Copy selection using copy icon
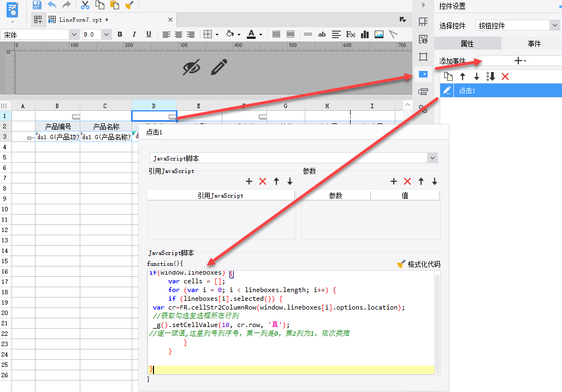562x392 pixels. point(99,5)
